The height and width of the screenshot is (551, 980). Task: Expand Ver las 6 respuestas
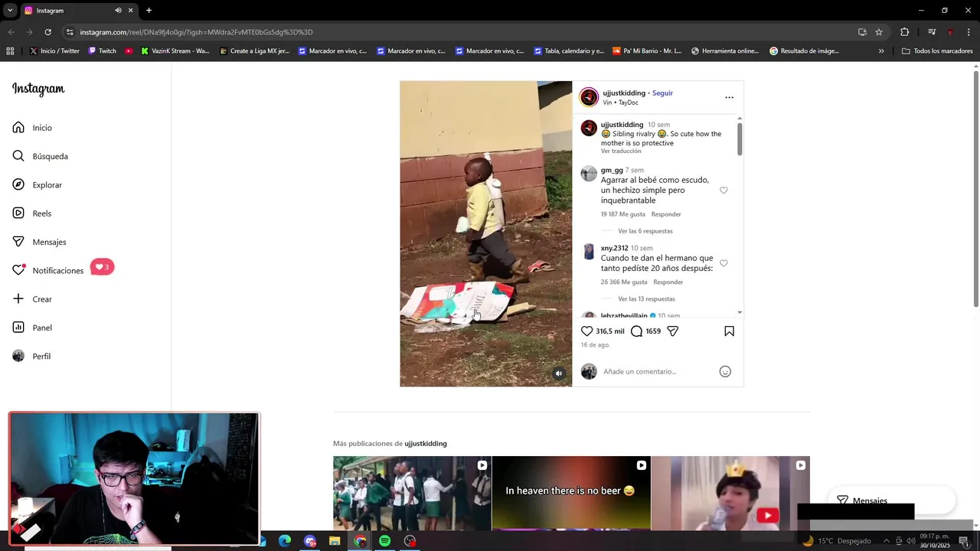pyautogui.click(x=645, y=231)
